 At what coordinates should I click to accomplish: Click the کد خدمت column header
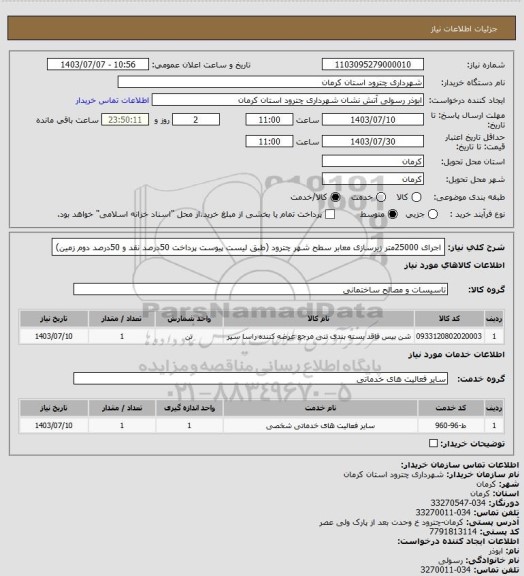451,408
